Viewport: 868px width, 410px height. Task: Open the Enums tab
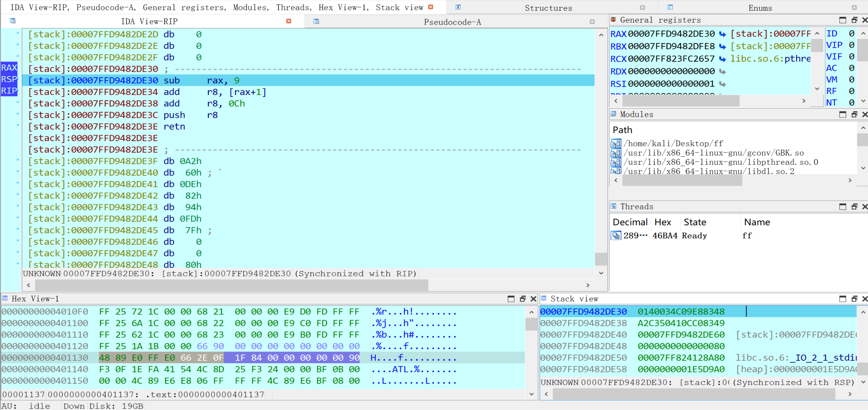pyautogui.click(x=760, y=8)
